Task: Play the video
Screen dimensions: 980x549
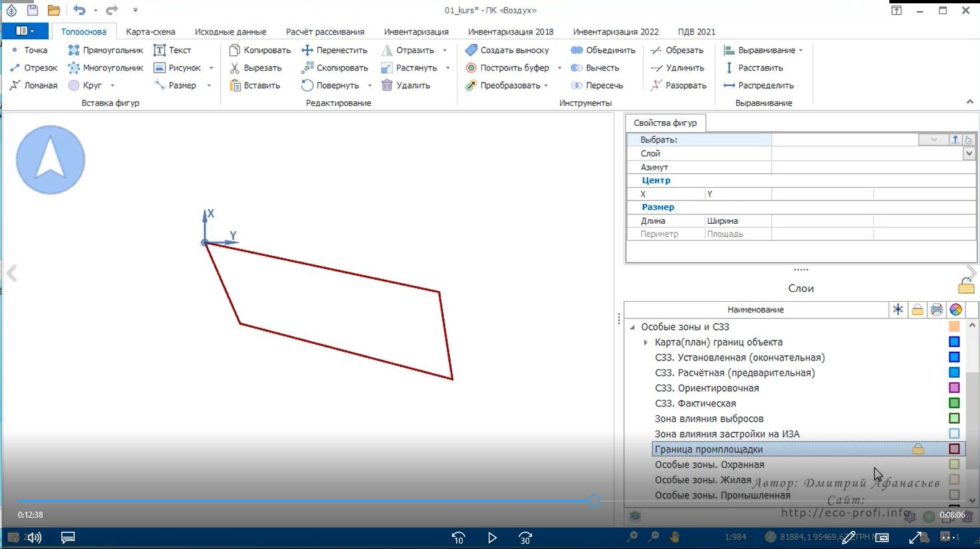Action: [x=492, y=538]
